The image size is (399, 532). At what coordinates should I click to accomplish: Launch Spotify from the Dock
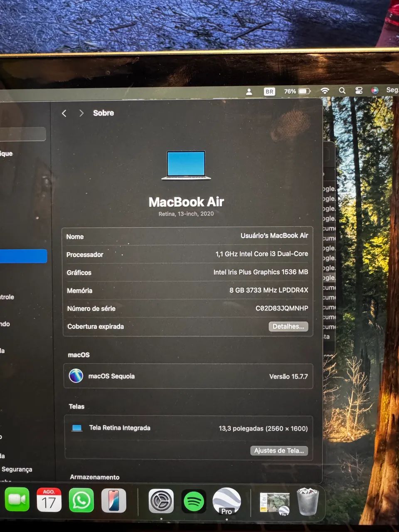click(194, 501)
